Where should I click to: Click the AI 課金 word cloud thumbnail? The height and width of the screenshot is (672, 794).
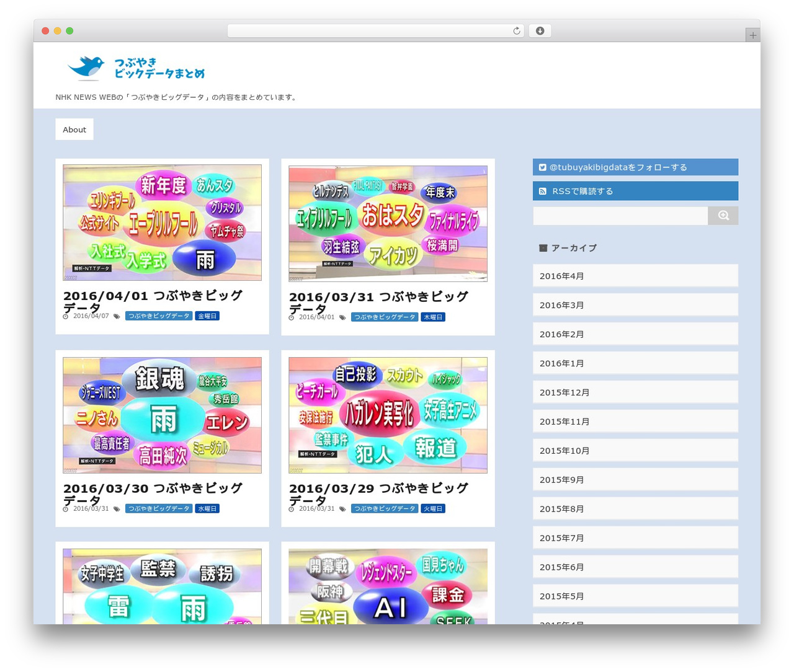388,586
